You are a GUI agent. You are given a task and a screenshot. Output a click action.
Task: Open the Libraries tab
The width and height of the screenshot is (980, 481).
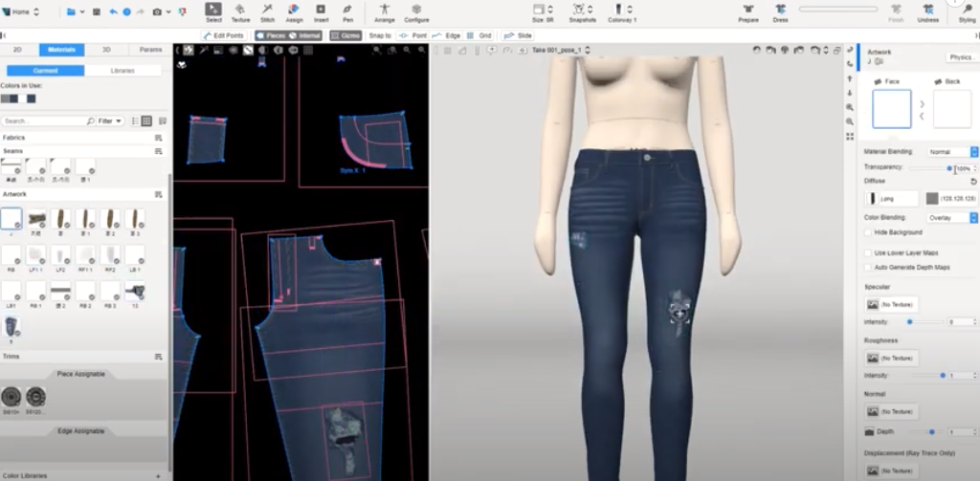point(123,71)
